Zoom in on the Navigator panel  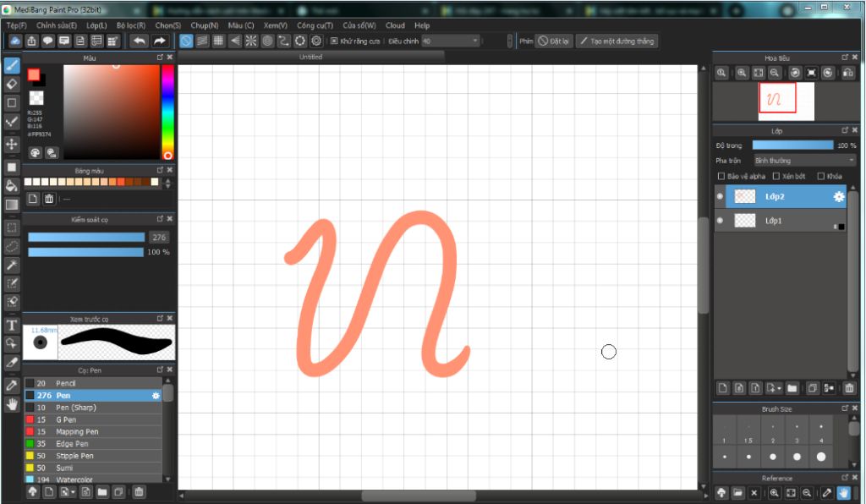coord(742,73)
